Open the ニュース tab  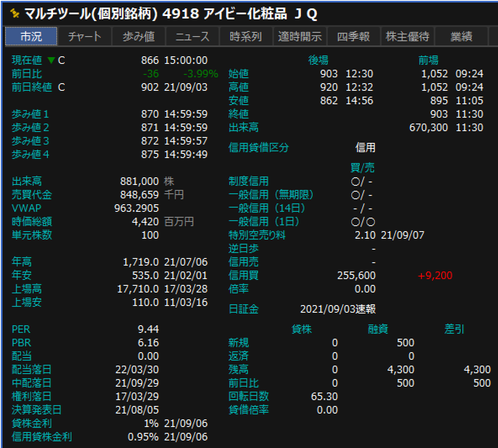[x=192, y=37]
